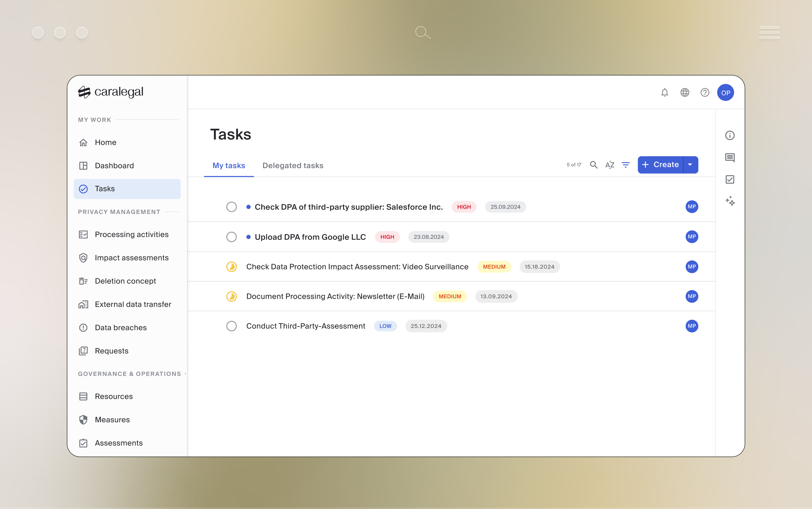The height and width of the screenshot is (509, 812).
Task: Click MP avatar on Salesforce task
Action: [x=692, y=207]
